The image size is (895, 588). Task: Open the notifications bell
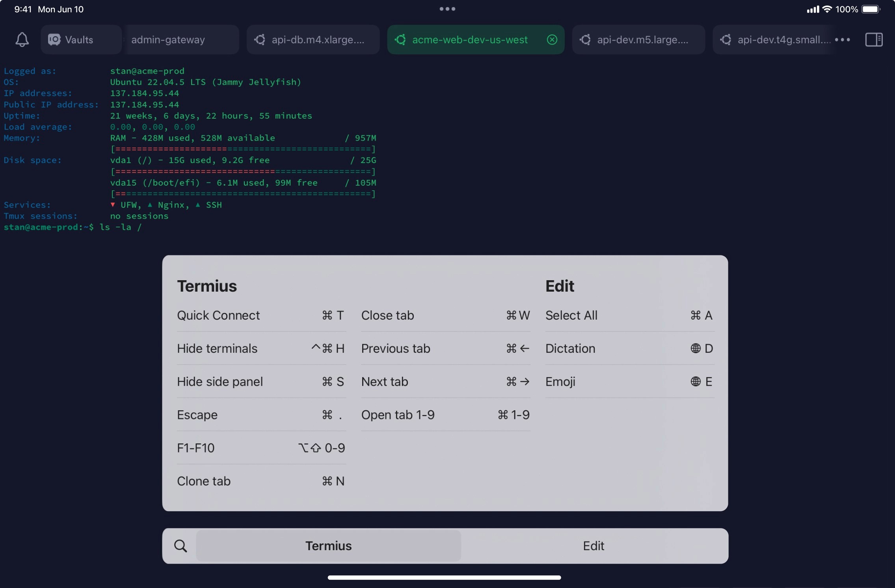pos(22,39)
